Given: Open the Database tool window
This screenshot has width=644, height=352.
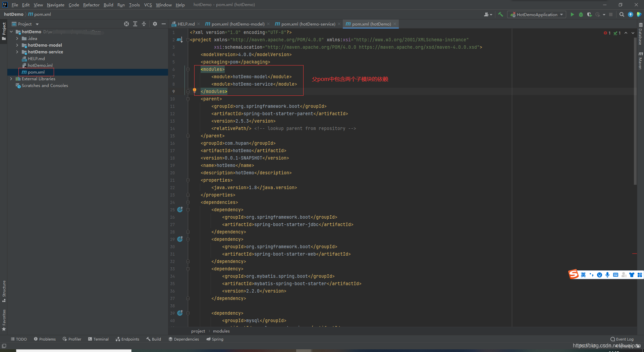Looking at the screenshot, I should click(640, 34).
